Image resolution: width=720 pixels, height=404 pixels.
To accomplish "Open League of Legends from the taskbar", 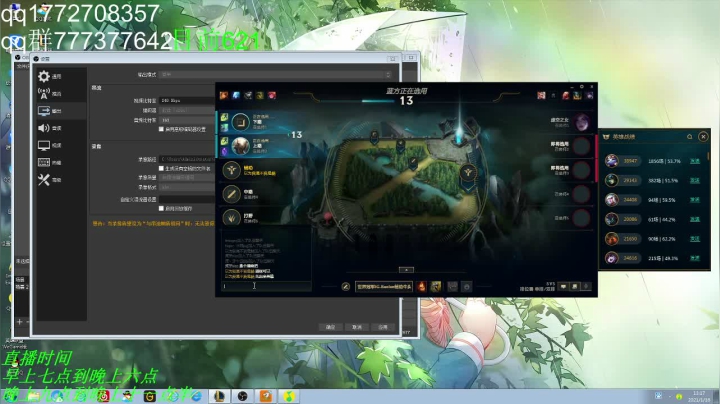I will 220,396.
